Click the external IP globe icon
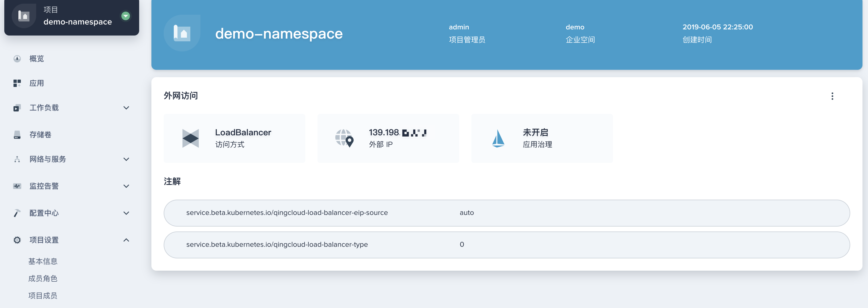This screenshot has height=308, width=868. click(x=345, y=138)
